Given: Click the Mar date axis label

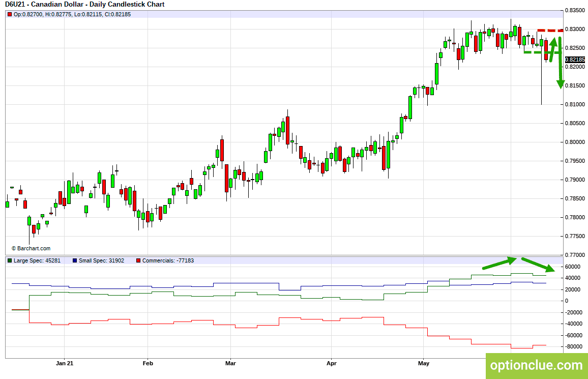Looking at the screenshot, I should click(230, 363).
